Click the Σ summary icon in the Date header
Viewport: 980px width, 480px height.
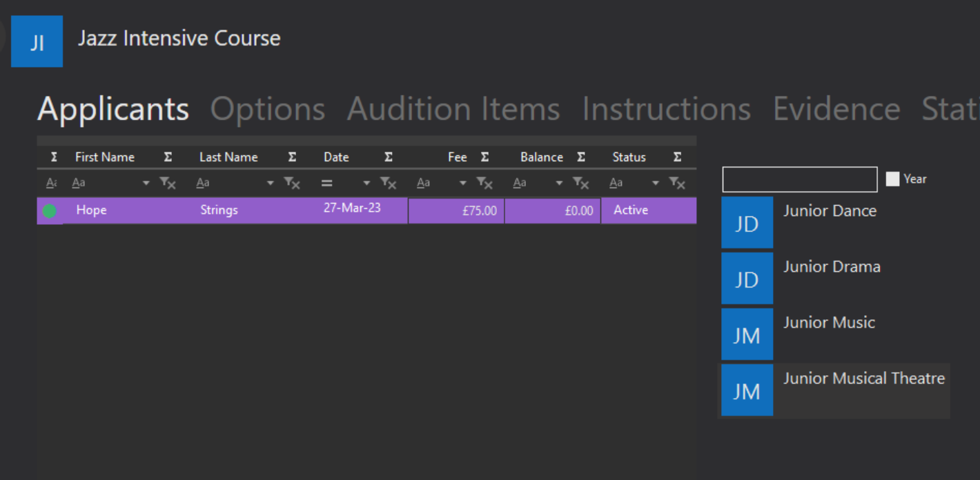(389, 157)
